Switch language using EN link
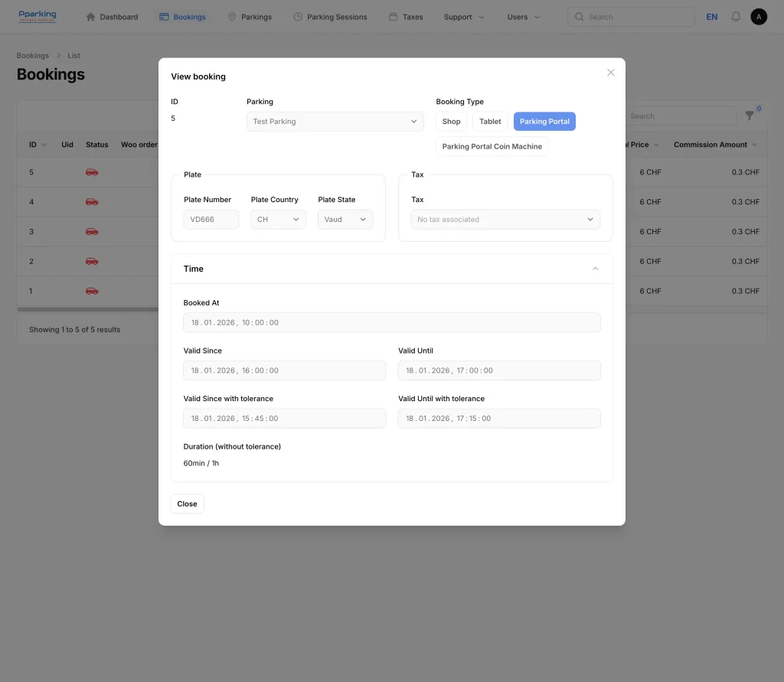 tap(711, 17)
